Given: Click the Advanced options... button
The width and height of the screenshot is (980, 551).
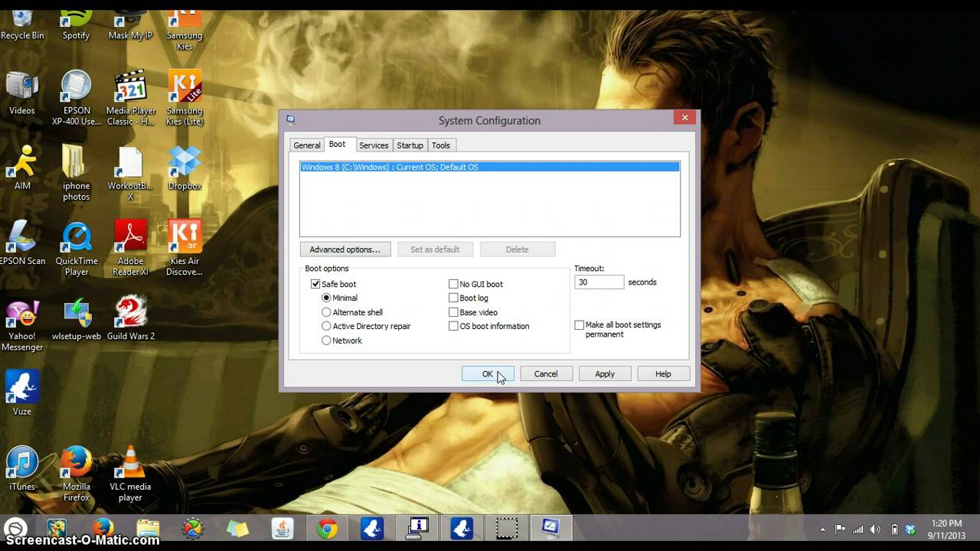Looking at the screenshot, I should [x=345, y=249].
